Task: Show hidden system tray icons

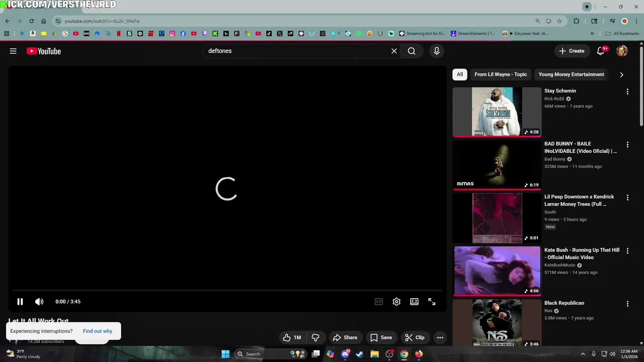Action: [x=583, y=354]
